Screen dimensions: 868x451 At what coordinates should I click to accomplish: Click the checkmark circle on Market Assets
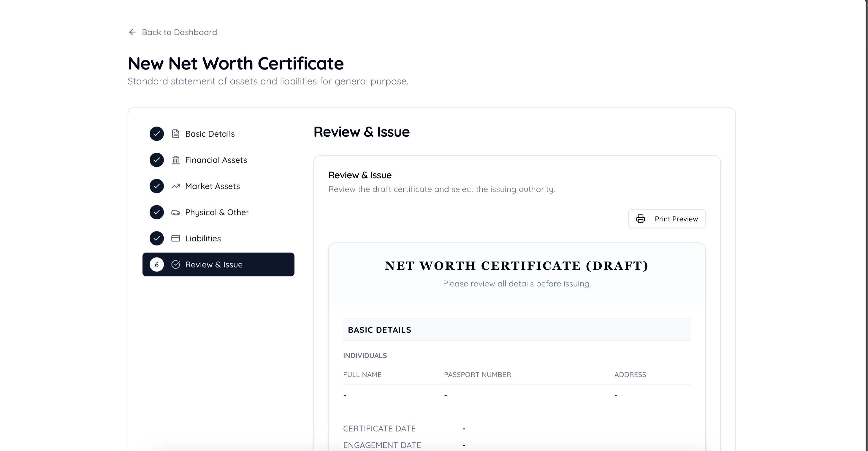pos(156,186)
